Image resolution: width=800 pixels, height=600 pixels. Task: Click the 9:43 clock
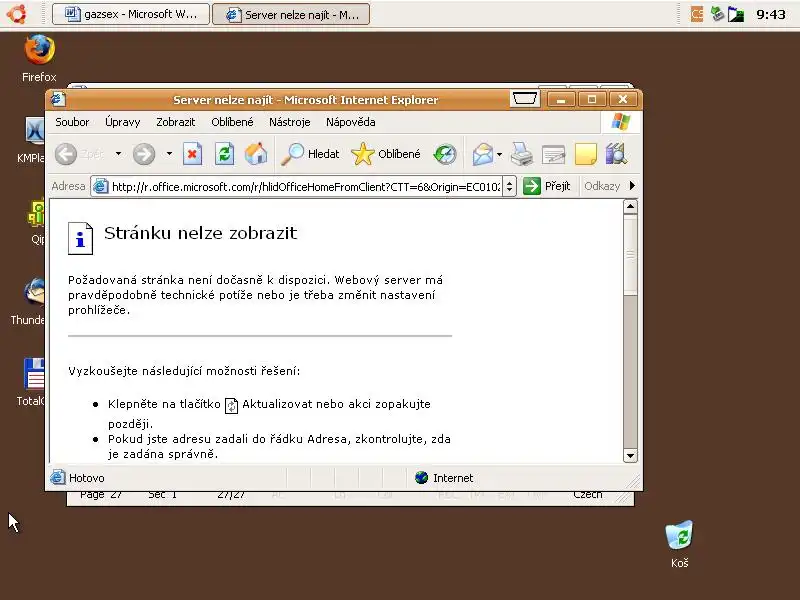click(771, 14)
